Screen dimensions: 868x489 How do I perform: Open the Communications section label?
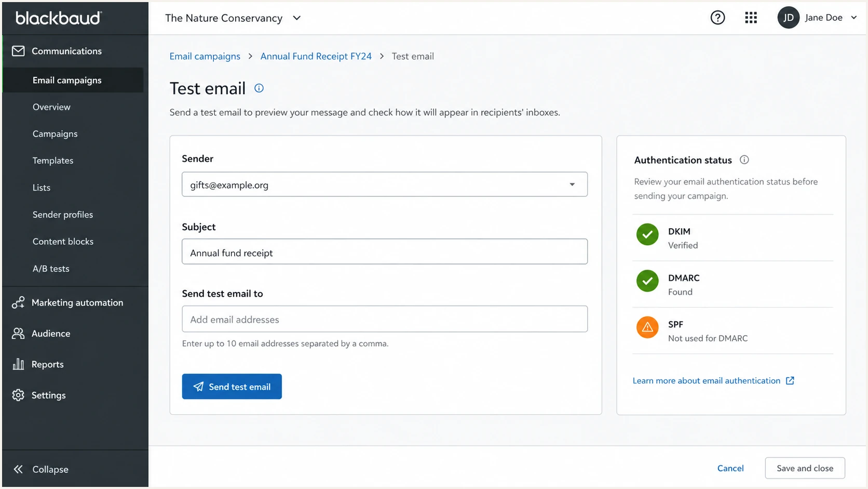pyautogui.click(x=66, y=51)
